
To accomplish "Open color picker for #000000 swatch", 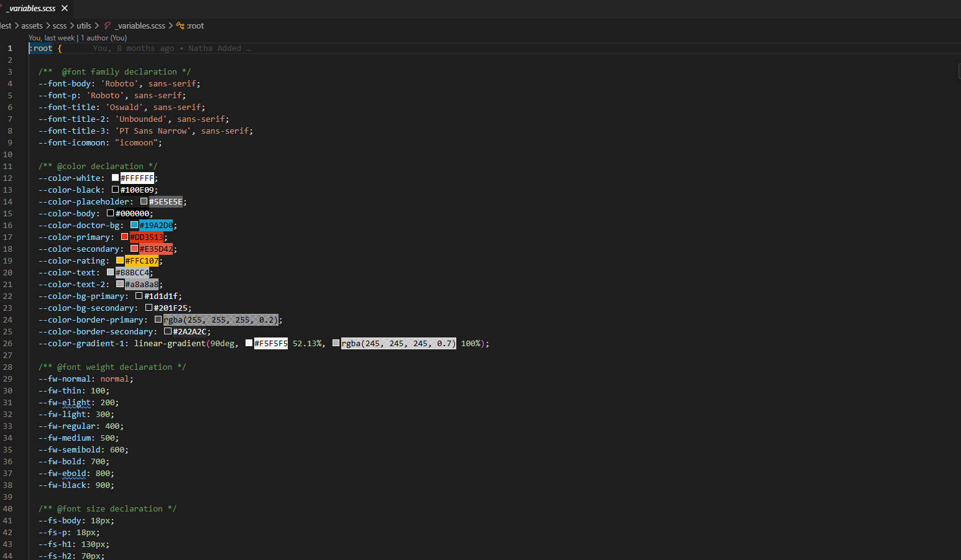I will click(110, 213).
